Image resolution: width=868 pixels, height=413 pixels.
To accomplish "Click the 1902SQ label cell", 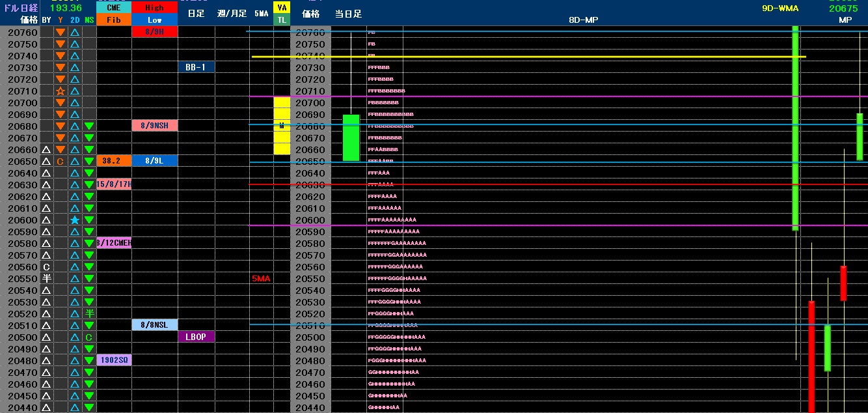I will [113, 360].
